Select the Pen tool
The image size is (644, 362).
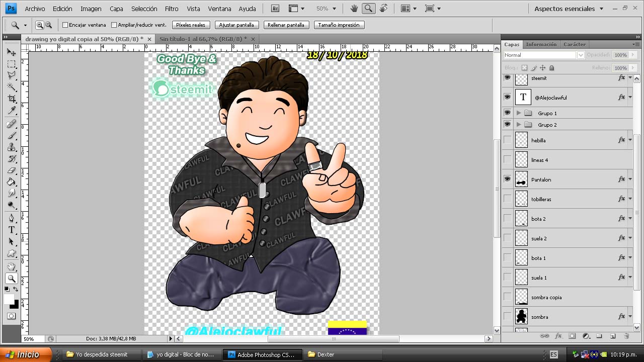12,218
